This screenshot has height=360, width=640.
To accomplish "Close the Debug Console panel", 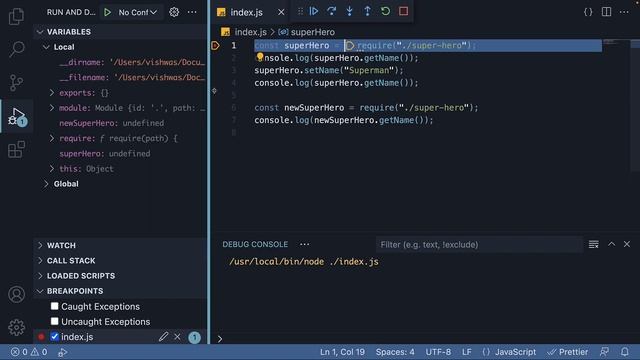I will (x=627, y=244).
